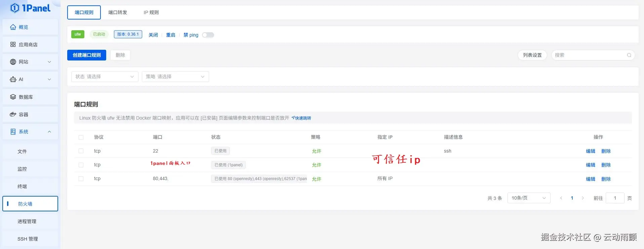Go to next page arrow
The width and height of the screenshot is (644, 249).
(583, 198)
